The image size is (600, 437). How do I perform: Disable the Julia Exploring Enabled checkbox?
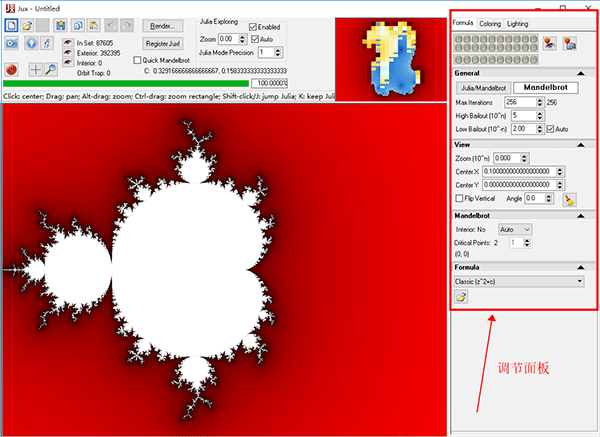254,27
